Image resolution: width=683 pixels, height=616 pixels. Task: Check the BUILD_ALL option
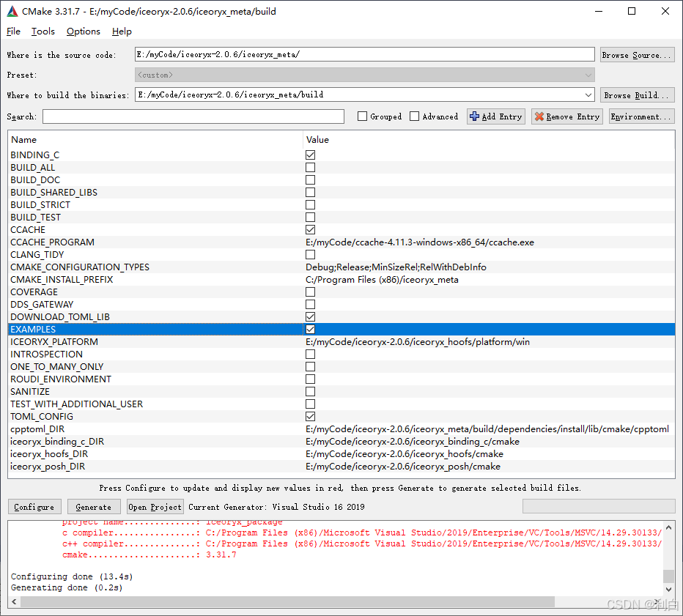click(x=310, y=168)
